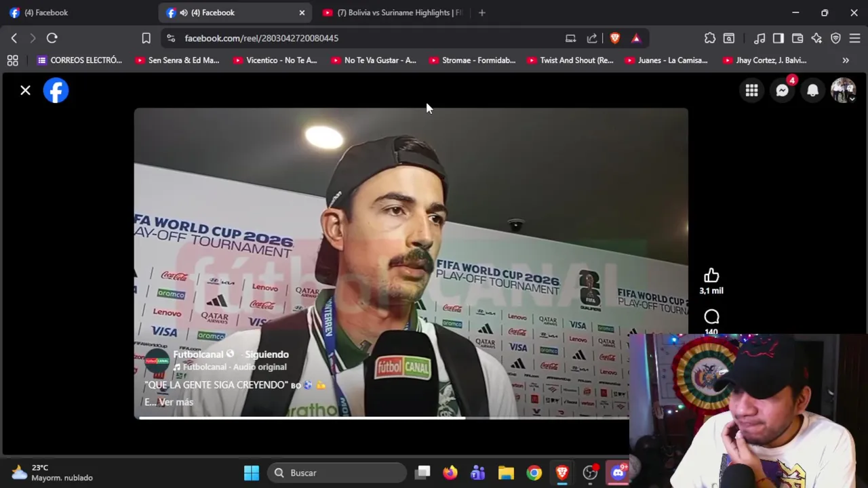Mute audio on the active Facebook tab
This screenshot has width=868, height=488.
coord(183,12)
